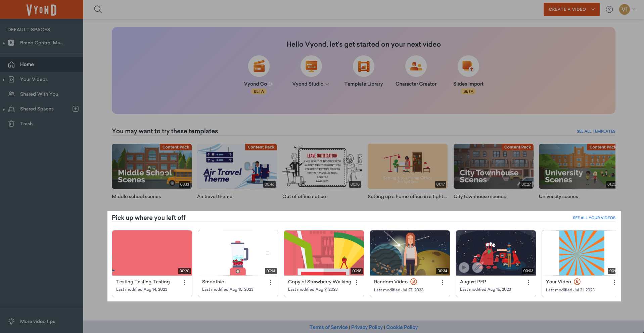Open Middle School Scenes template thumbnail
Screen dimensions: 644x333
(x=152, y=166)
